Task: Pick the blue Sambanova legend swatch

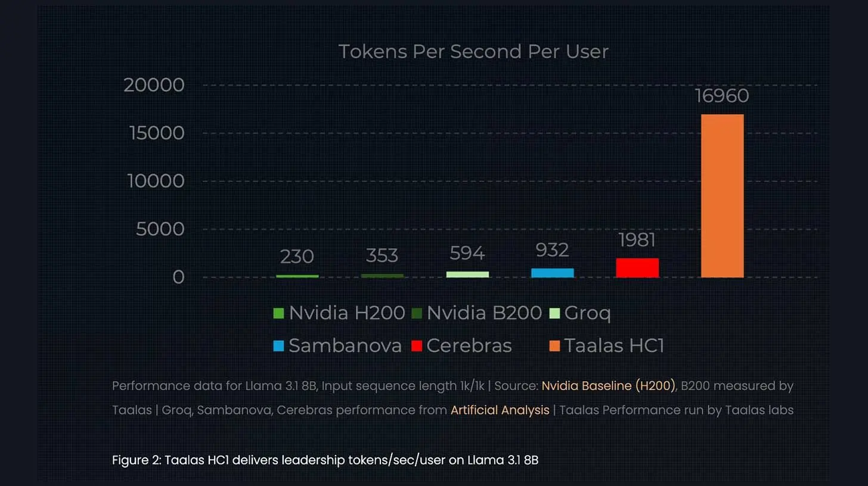Action: tap(278, 346)
